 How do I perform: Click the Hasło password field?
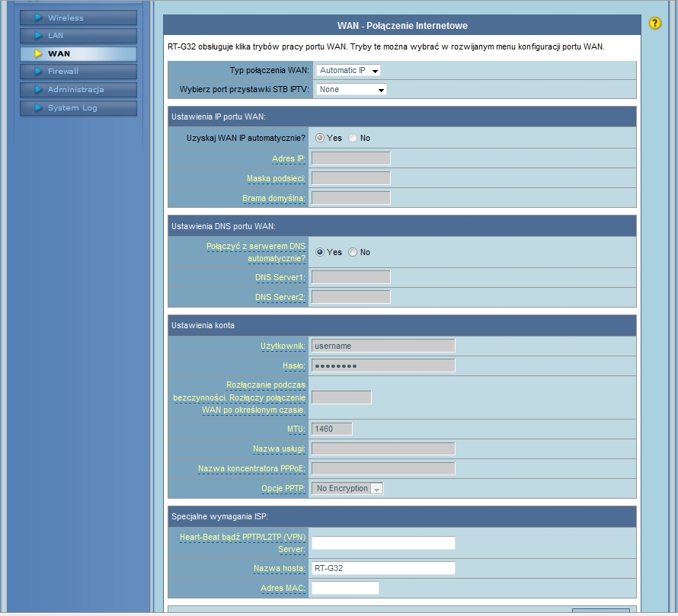tap(383, 365)
